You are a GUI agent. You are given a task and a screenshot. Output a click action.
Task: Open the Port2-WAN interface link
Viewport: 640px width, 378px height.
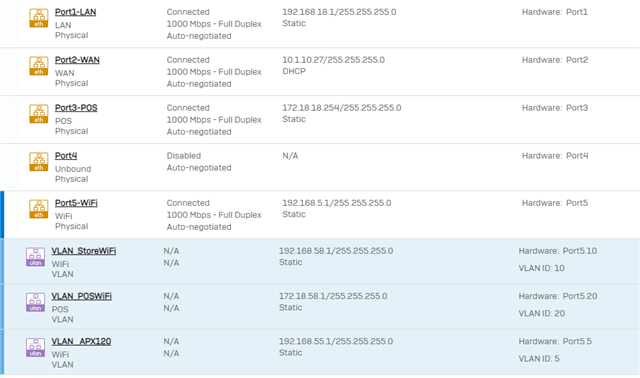pyautogui.click(x=77, y=60)
